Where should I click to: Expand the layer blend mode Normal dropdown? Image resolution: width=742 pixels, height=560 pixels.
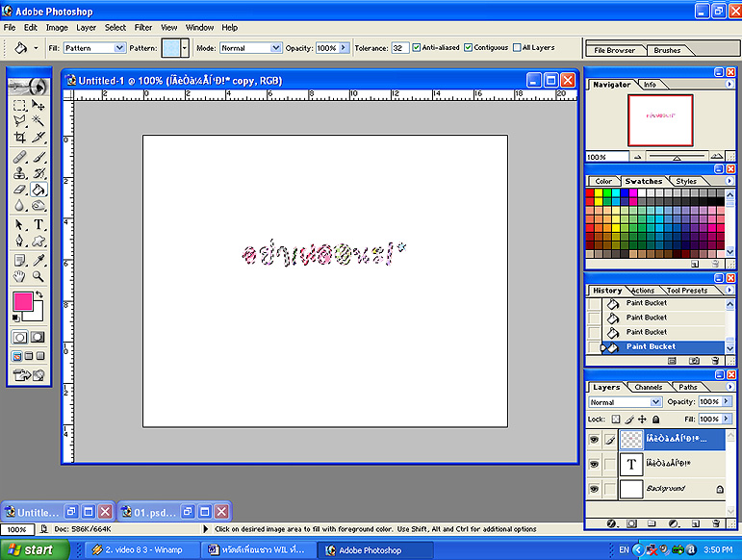pyautogui.click(x=626, y=402)
